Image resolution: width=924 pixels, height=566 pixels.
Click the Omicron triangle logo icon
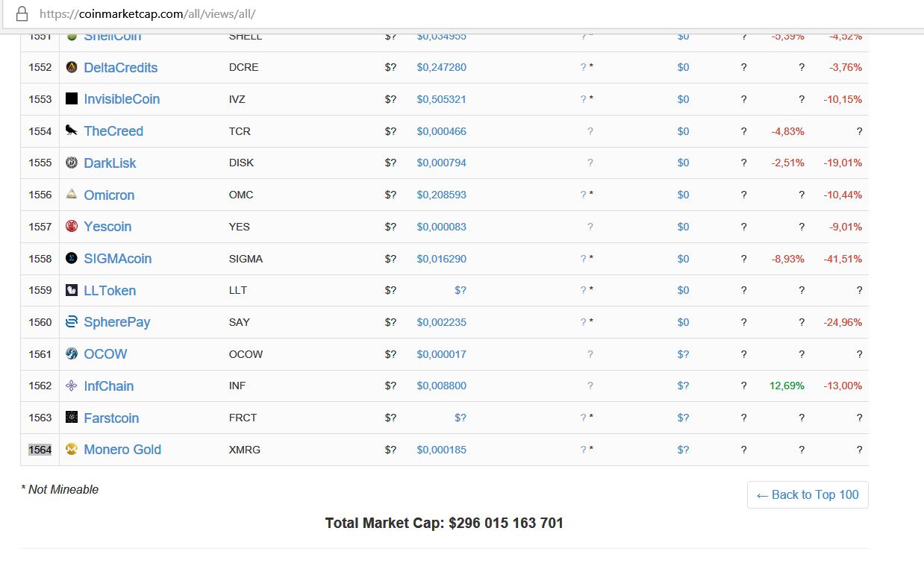[x=72, y=195]
